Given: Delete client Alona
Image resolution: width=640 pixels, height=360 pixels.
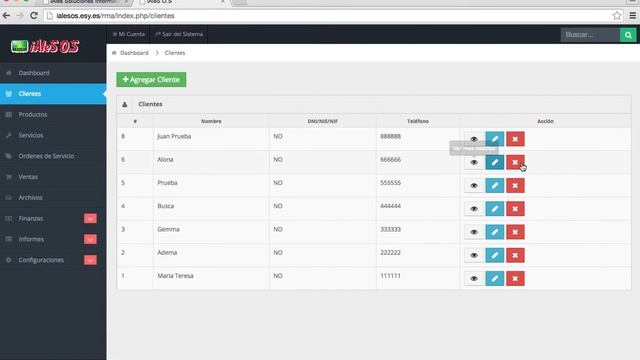Looking at the screenshot, I should 515,162.
